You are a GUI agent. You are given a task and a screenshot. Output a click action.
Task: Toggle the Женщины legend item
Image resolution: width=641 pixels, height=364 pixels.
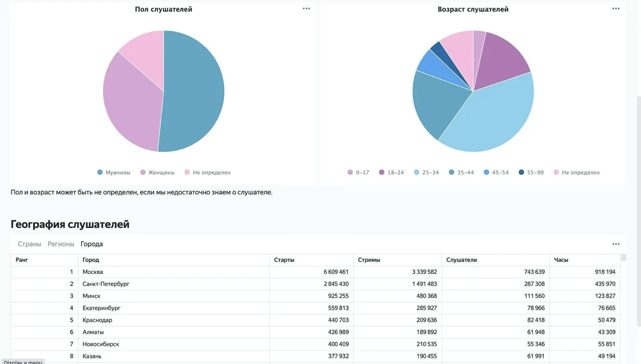(157, 172)
